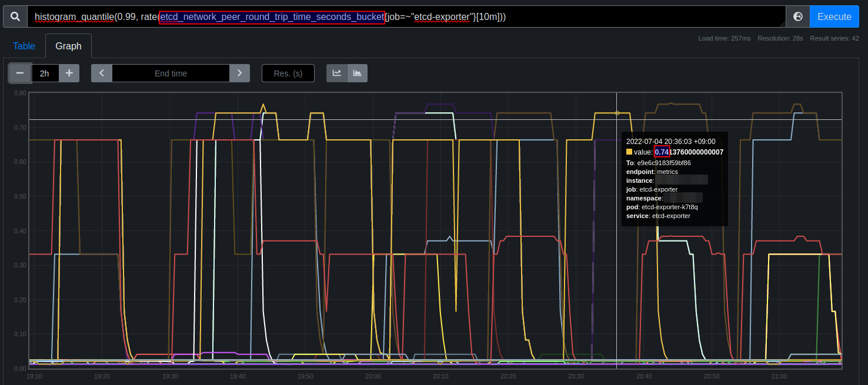This screenshot has height=385, width=868.
Task: Click the 20:40 x-axis time label
Action: coord(644,376)
